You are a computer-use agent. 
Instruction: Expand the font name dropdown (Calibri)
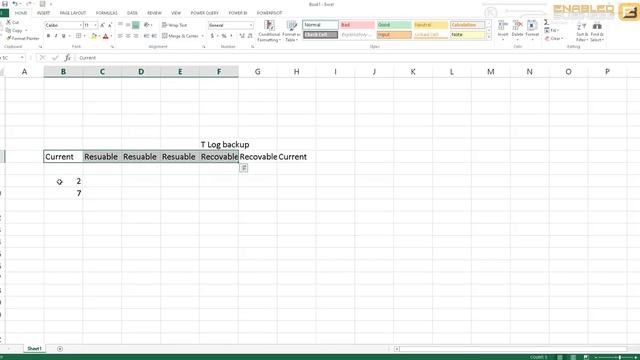click(80, 25)
